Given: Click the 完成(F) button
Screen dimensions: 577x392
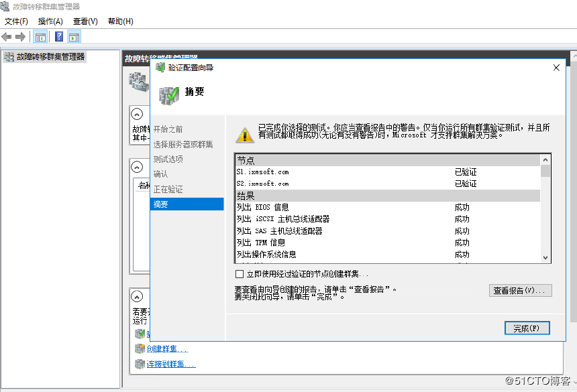Looking at the screenshot, I should click(x=528, y=328).
